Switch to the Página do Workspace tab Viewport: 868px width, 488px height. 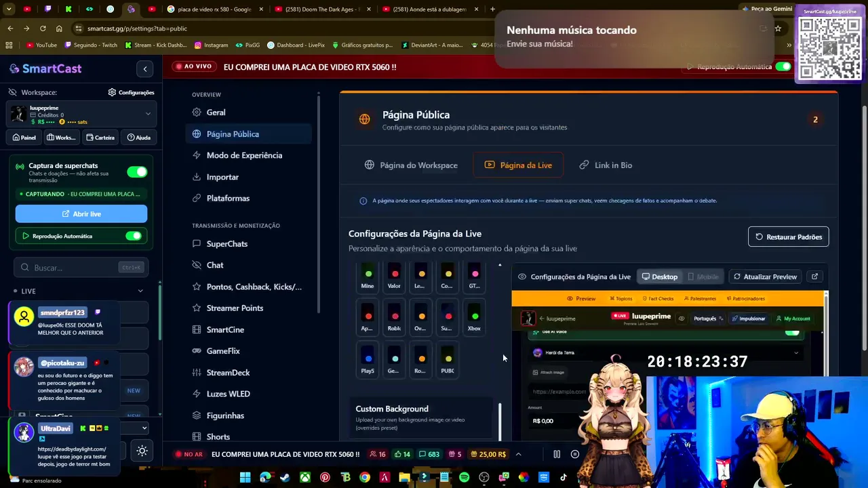point(411,165)
